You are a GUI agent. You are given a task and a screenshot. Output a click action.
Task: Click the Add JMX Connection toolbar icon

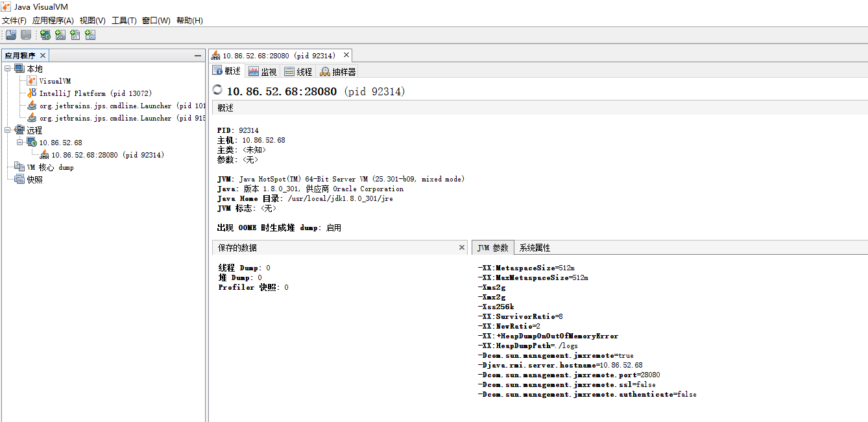pos(60,35)
